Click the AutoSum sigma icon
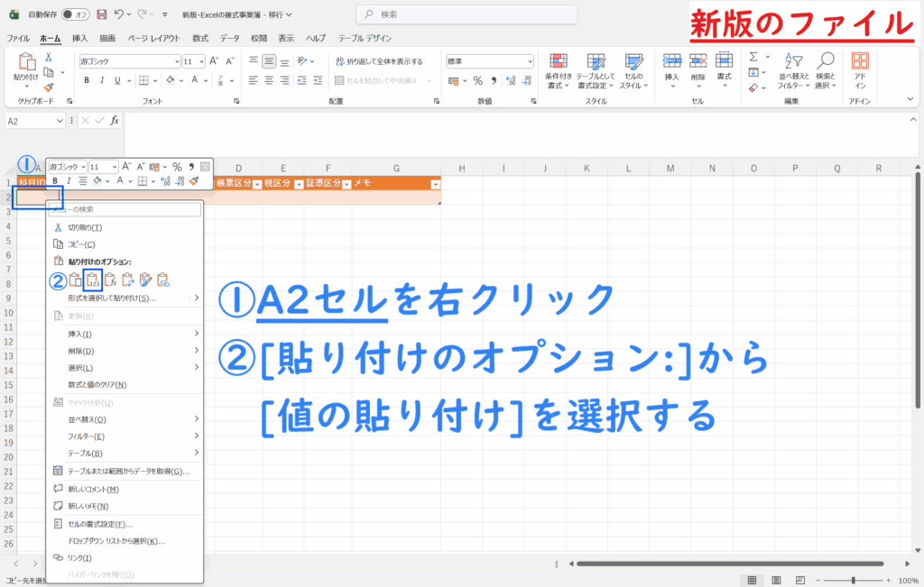Image resolution: width=924 pixels, height=587 pixels. pyautogui.click(x=753, y=57)
